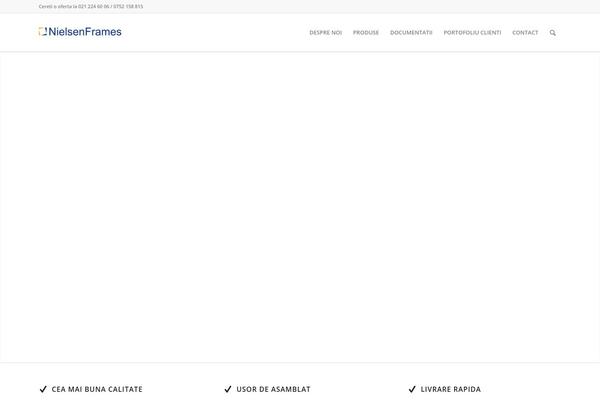Go to the Contact page
600x400 pixels.
pyautogui.click(x=525, y=33)
